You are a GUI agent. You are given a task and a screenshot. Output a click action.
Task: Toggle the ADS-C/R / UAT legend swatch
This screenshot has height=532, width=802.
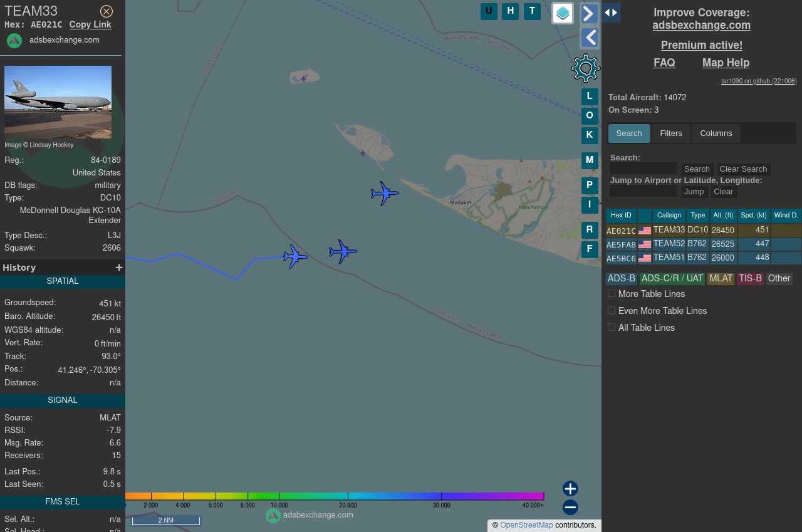[672, 279]
